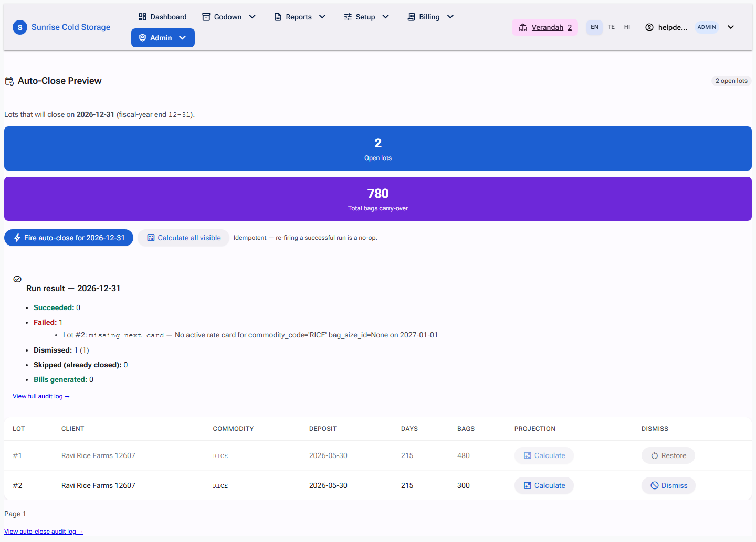Open the Billing menu
756x542 pixels.
tap(430, 17)
